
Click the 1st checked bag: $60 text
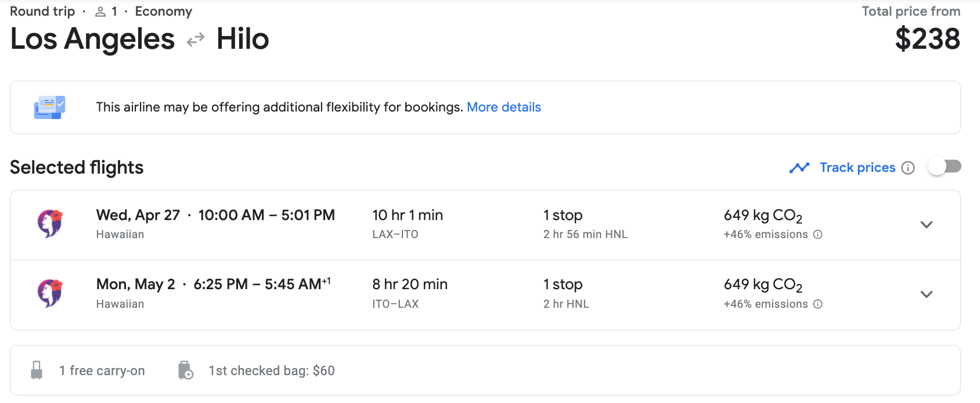pyautogui.click(x=272, y=370)
